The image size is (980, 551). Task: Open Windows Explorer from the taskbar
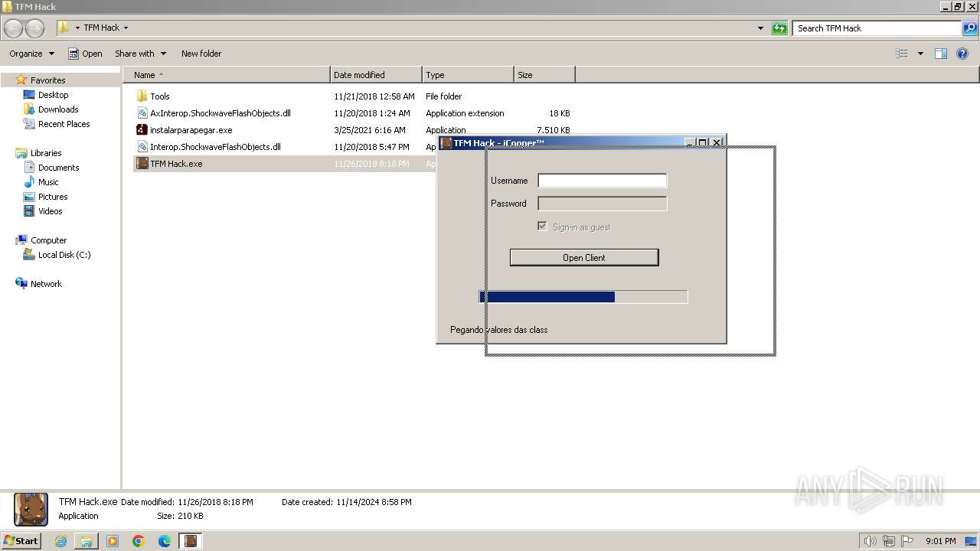click(x=87, y=541)
